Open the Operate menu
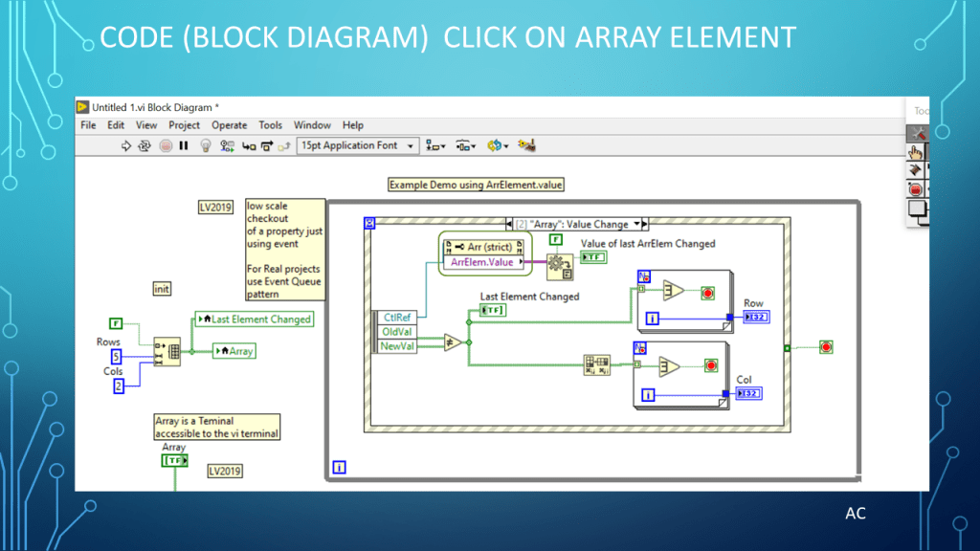The height and width of the screenshot is (551, 980). (229, 125)
